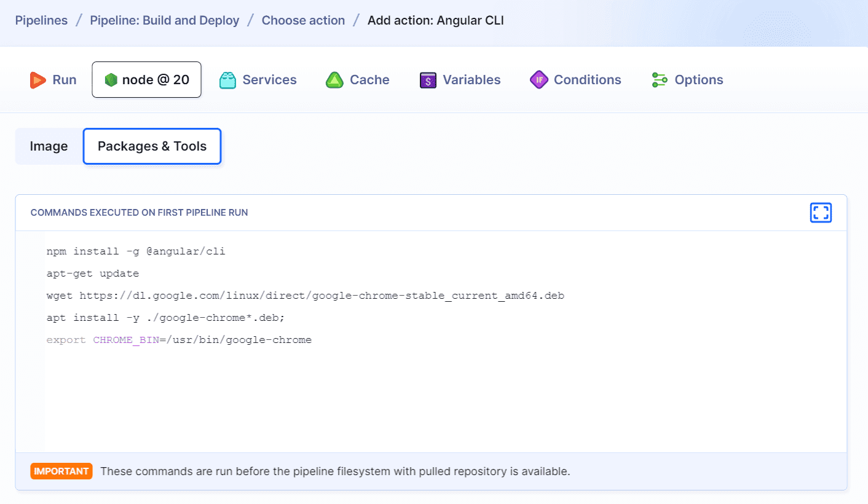Image resolution: width=868 pixels, height=504 pixels.
Task: Go to Pipelines breadcrumb link
Action: (x=41, y=20)
